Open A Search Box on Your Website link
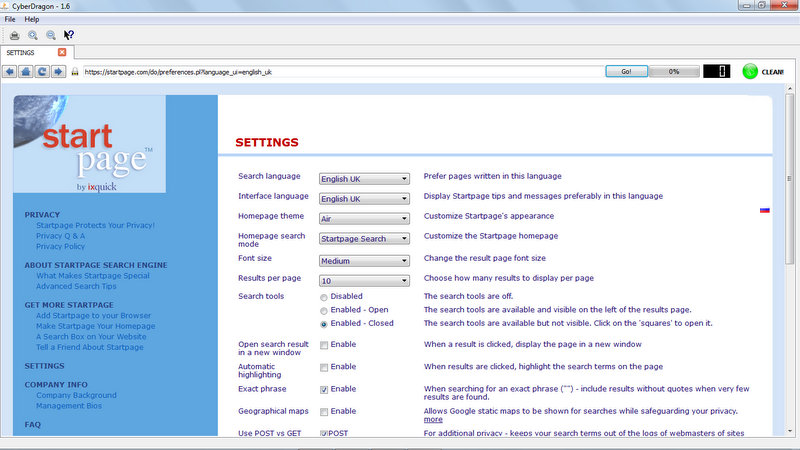 [91, 337]
